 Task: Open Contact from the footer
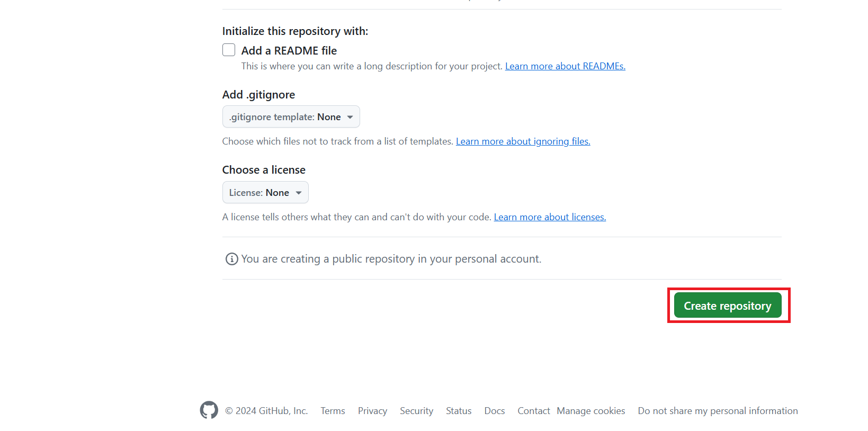533,410
